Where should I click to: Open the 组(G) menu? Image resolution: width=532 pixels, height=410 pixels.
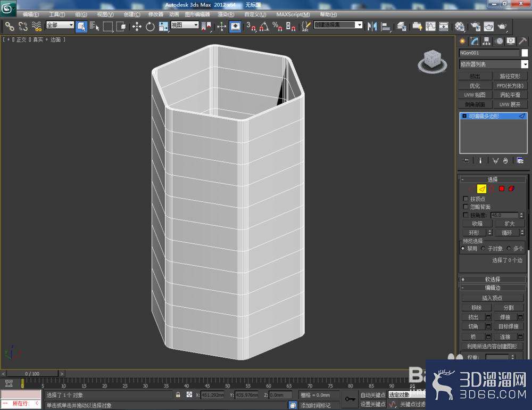point(81,14)
